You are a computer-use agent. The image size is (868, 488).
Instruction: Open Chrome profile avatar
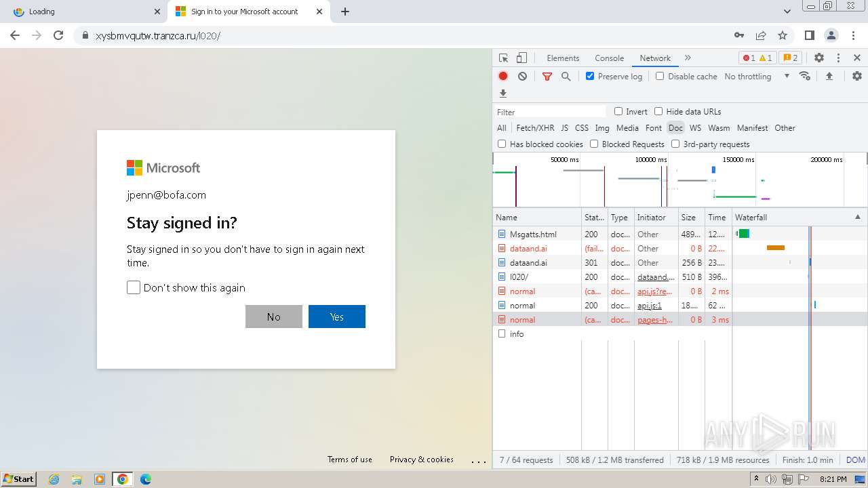[x=831, y=35]
